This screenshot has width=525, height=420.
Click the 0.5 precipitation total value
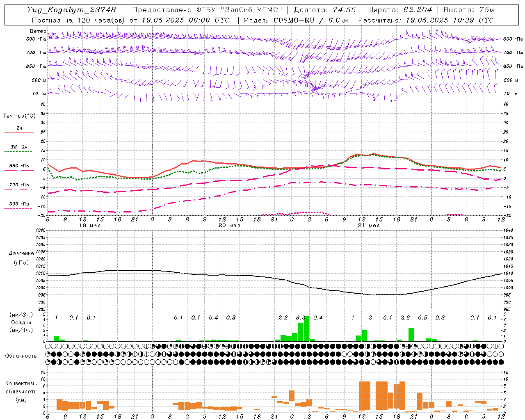[x=422, y=318]
